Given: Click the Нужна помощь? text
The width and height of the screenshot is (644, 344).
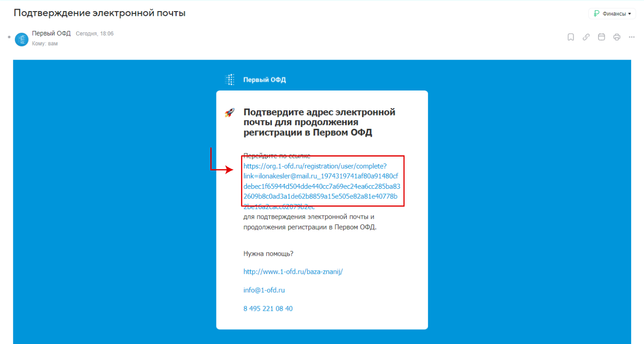Looking at the screenshot, I should coord(269,253).
